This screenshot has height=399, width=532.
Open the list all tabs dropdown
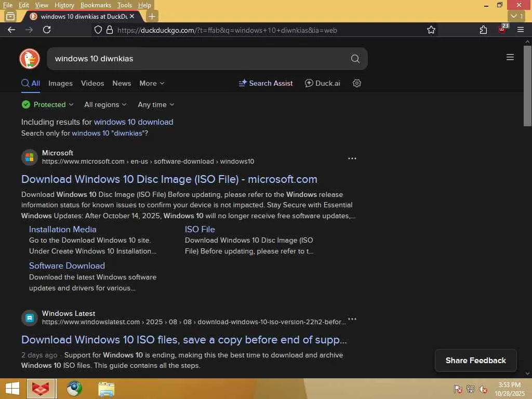tap(517, 16)
